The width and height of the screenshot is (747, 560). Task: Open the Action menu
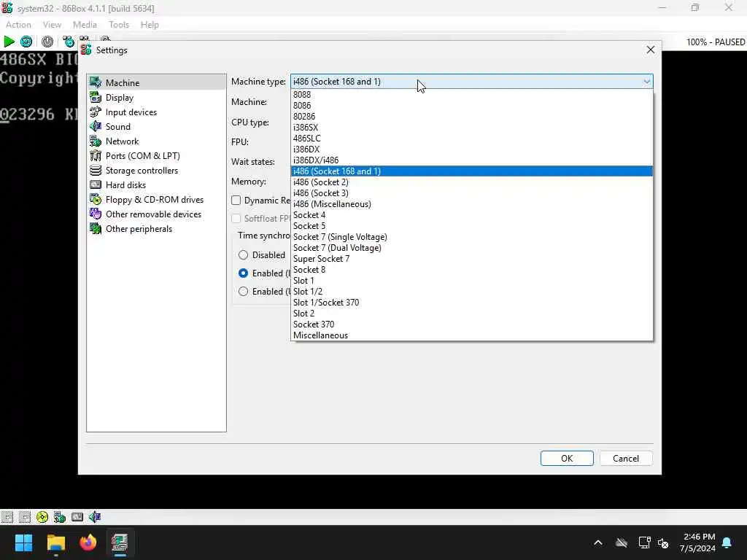(x=18, y=25)
